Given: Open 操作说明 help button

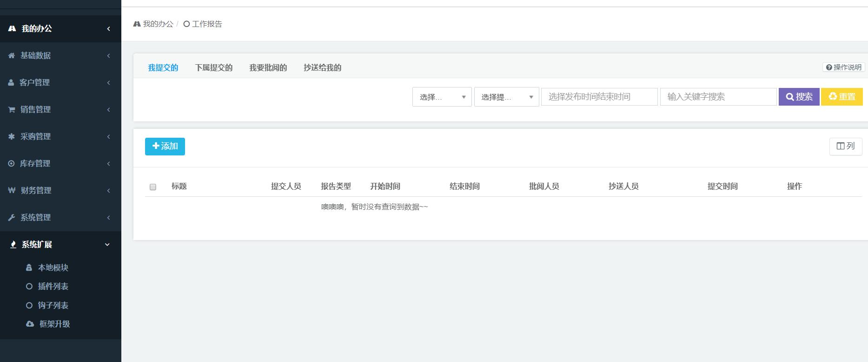Looking at the screenshot, I should (844, 67).
